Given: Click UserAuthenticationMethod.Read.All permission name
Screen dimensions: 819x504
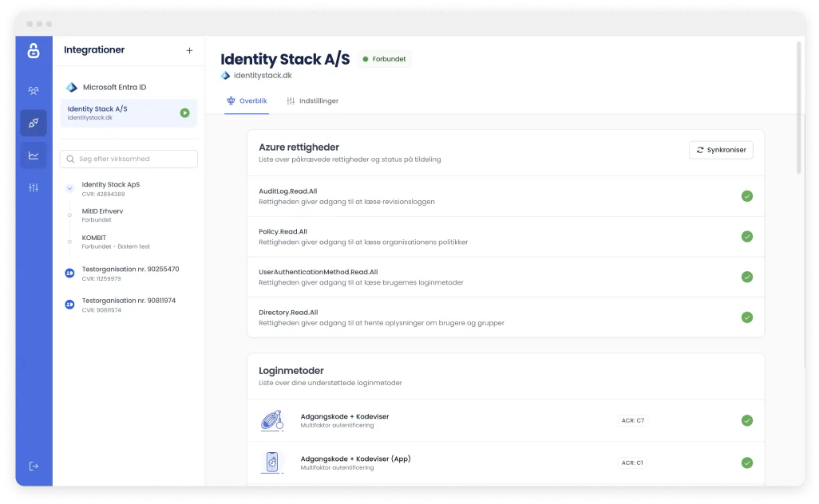Looking at the screenshot, I should pos(318,272).
